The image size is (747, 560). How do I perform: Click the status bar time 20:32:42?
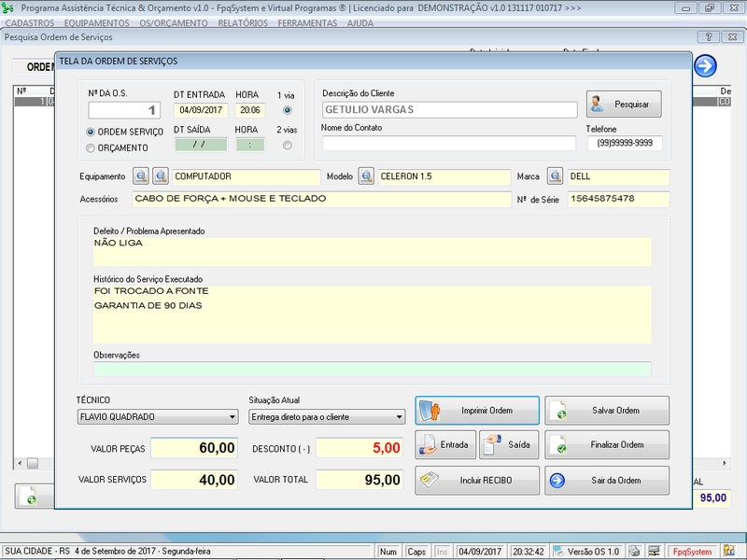pyautogui.click(x=528, y=552)
